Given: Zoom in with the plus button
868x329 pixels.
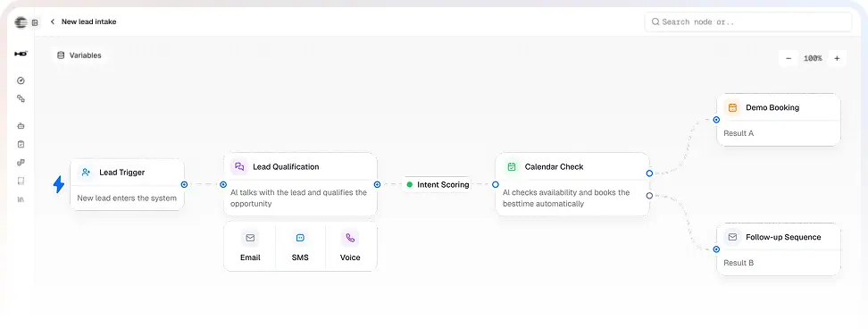Looking at the screenshot, I should pos(837,58).
